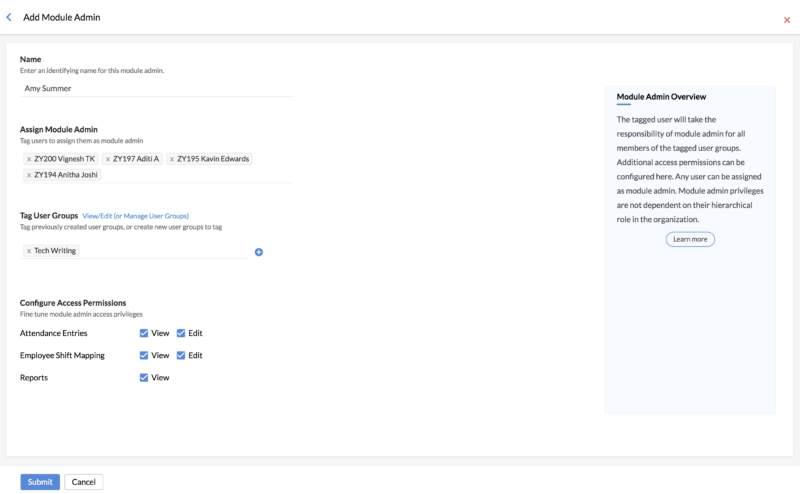
Task: Toggle Edit for Employee Shift Mapping
Action: tap(181, 355)
